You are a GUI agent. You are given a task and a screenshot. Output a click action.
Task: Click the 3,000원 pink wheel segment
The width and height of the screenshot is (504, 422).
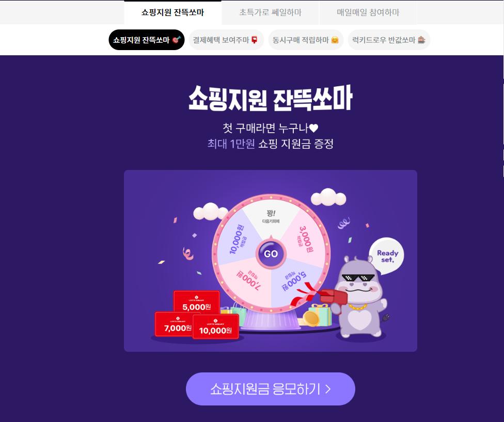[x=305, y=239]
